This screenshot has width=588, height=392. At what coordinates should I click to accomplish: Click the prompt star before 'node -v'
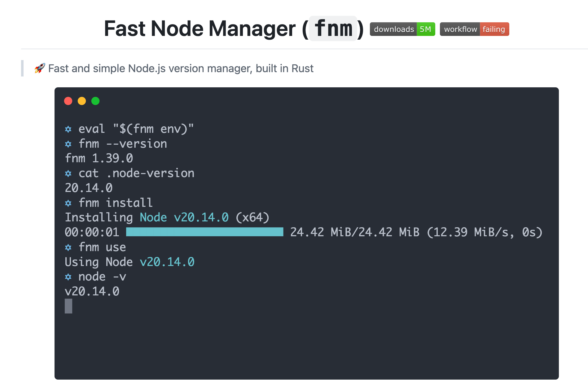(68, 277)
